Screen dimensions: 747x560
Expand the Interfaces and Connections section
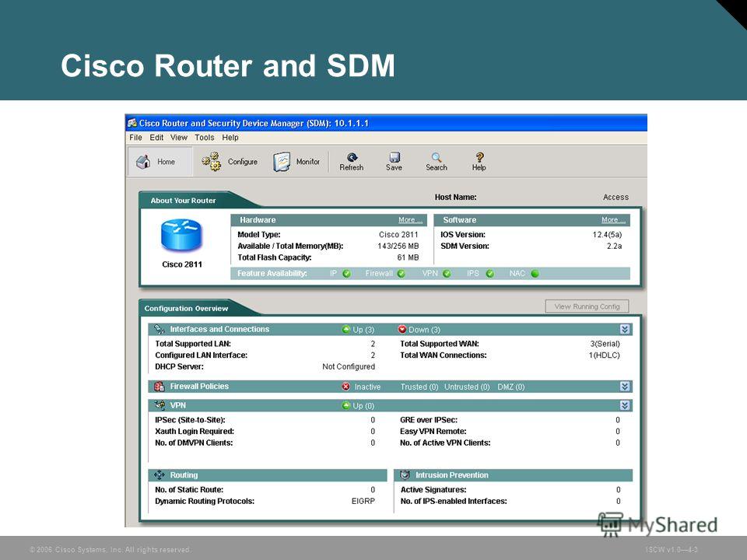coord(625,329)
